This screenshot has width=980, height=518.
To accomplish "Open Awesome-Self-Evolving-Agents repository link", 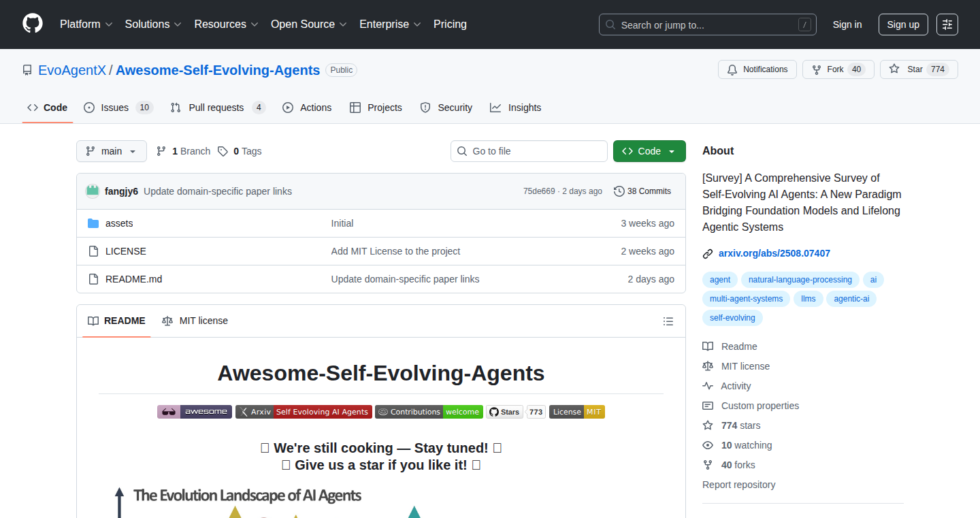I will point(218,70).
